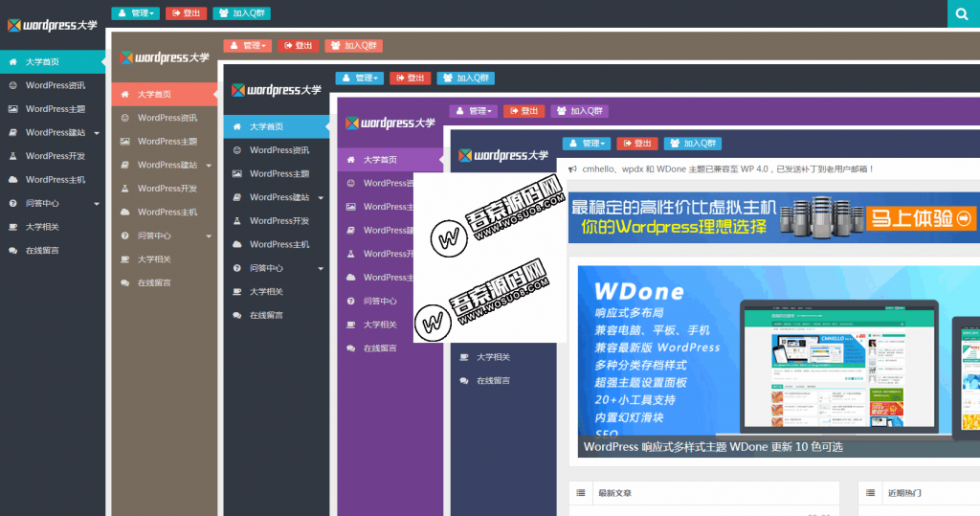This screenshot has width=980, height=516.
Task: Select WordPress主题 in the blue-highlighted sidebar
Action: click(278, 174)
